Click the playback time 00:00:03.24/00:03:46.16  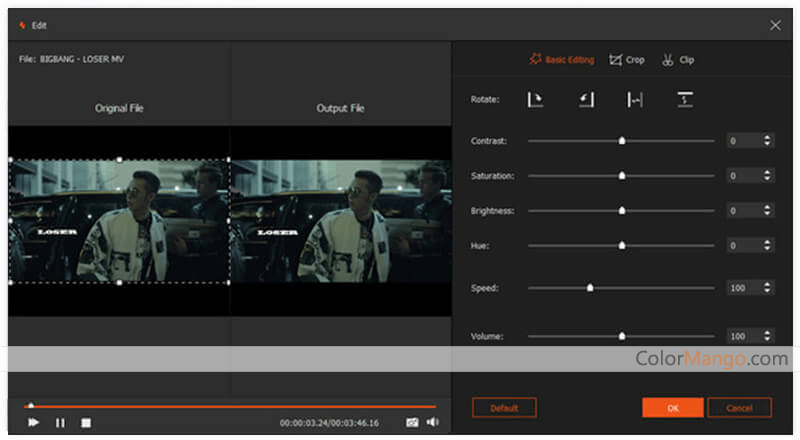(x=329, y=423)
